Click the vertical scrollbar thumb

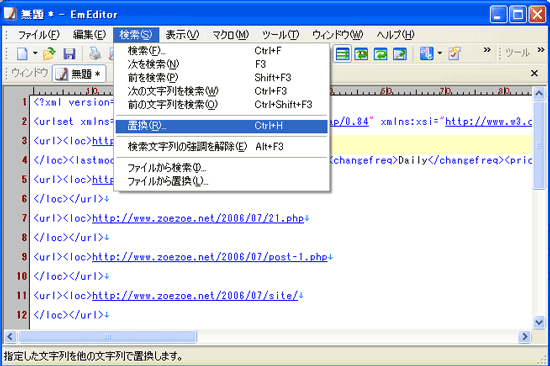click(538, 145)
